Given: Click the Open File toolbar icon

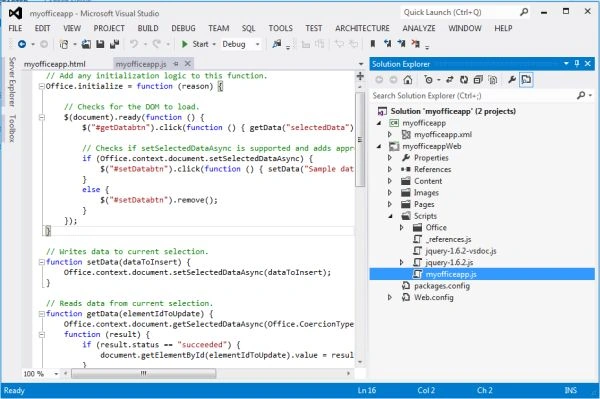Looking at the screenshot, I should (x=86, y=44).
